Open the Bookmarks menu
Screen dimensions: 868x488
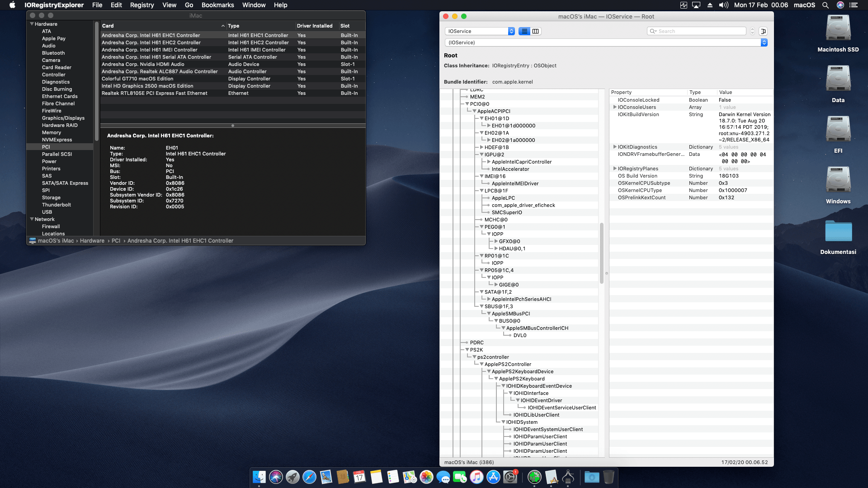217,5
